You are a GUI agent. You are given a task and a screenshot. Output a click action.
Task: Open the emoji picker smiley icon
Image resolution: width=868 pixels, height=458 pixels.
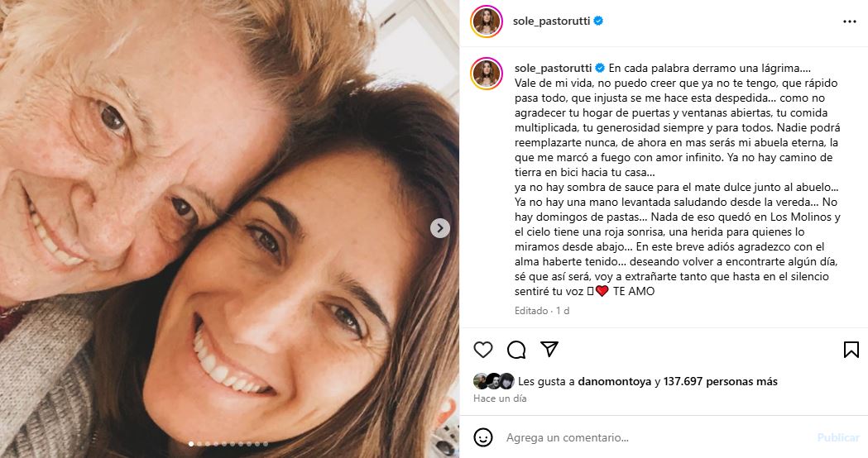coord(483,437)
